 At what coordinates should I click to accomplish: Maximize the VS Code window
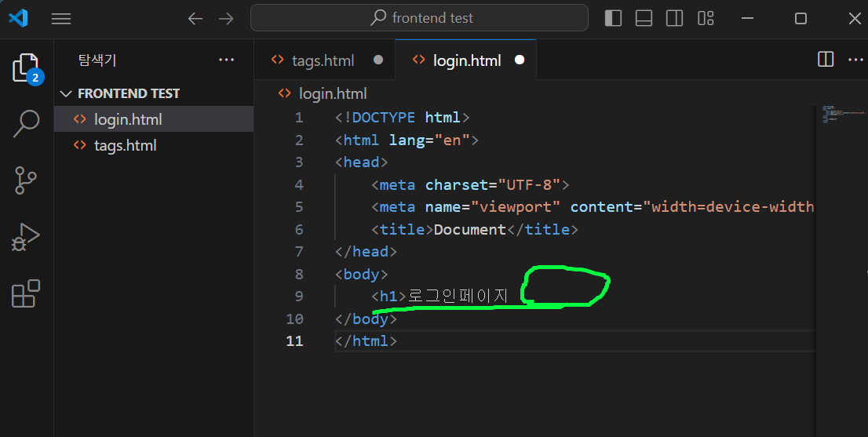[801, 18]
